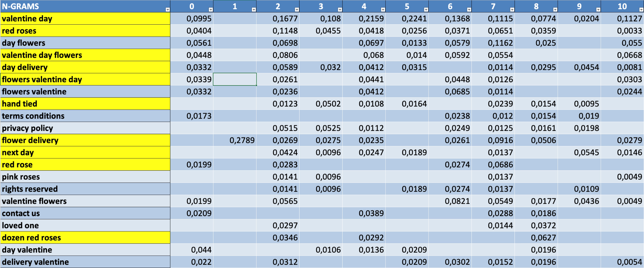This screenshot has height=268, width=644.
Task: Open filter dropdown for column 1
Action: [254, 10]
